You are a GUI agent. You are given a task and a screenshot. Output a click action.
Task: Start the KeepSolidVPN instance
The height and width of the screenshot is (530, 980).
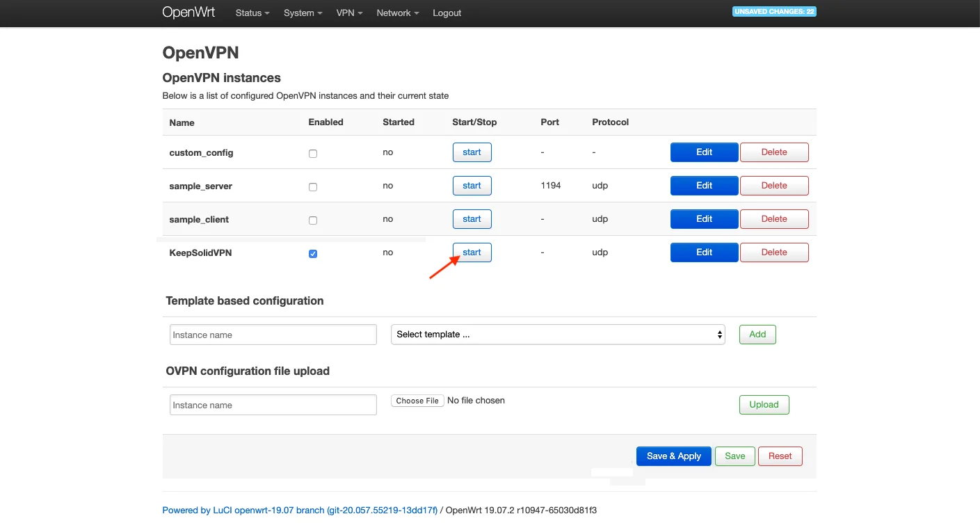click(472, 252)
